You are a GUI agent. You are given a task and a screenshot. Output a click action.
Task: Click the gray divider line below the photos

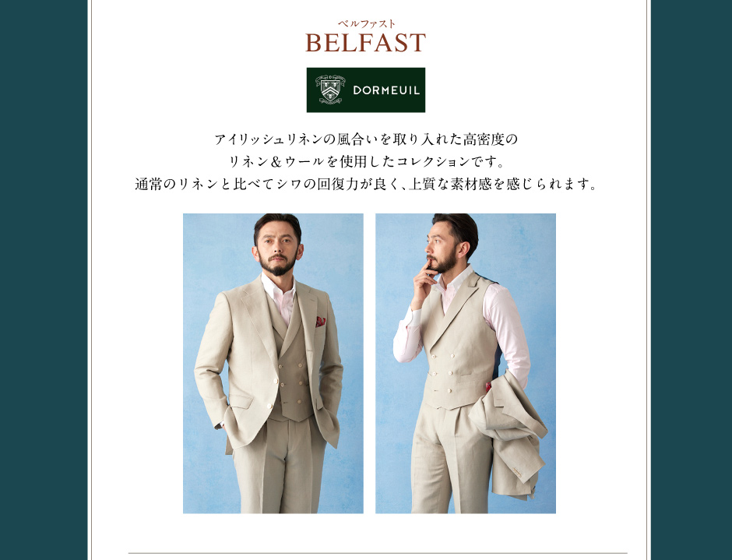click(377, 554)
